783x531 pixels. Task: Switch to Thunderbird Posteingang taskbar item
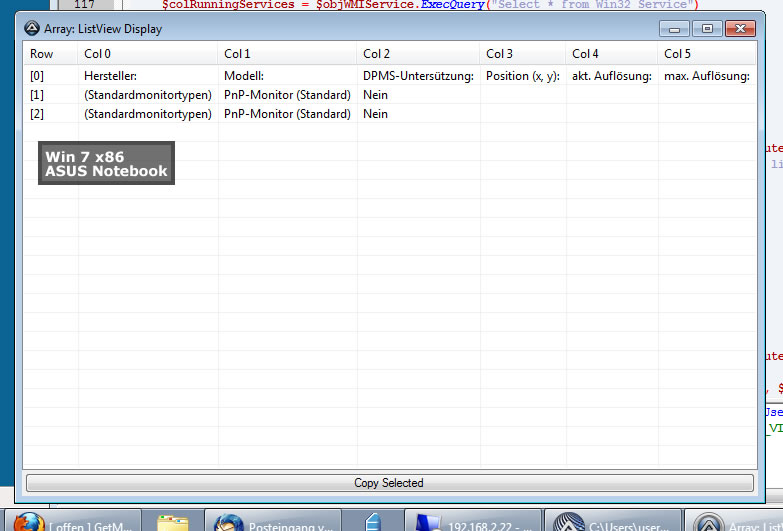[x=272, y=521]
